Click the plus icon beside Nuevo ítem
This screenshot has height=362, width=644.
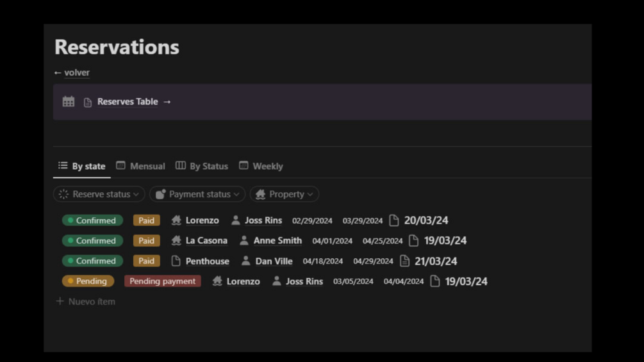click(x=60, y=301)
